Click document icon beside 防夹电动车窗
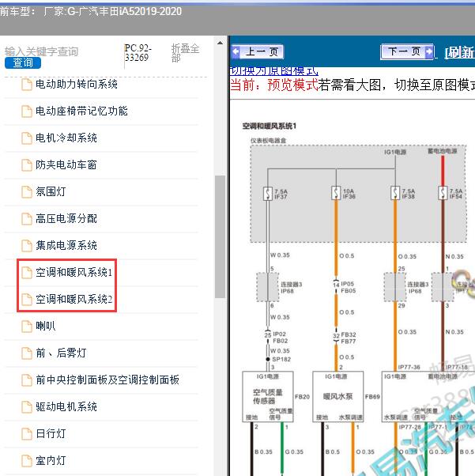 (27, 165)
